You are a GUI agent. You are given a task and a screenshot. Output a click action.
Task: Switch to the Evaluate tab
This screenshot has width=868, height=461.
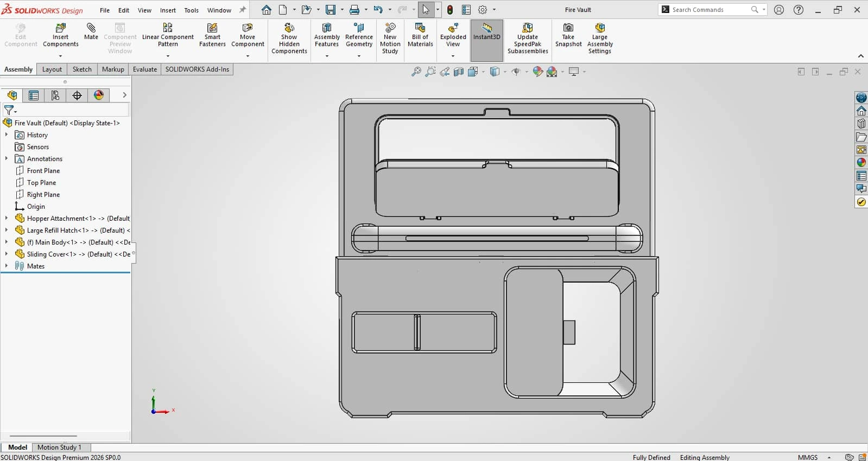(x=145, y=69)
